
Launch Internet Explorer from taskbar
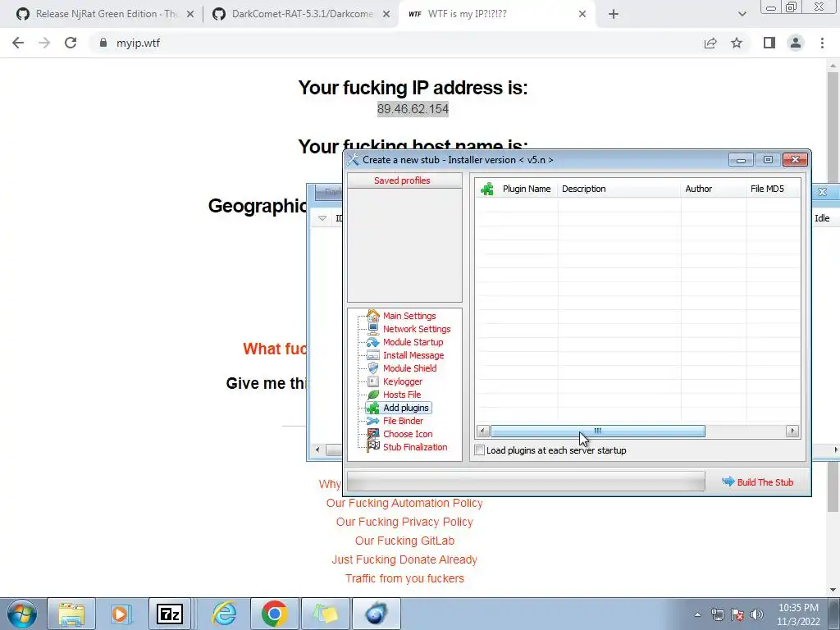point(223,614)
